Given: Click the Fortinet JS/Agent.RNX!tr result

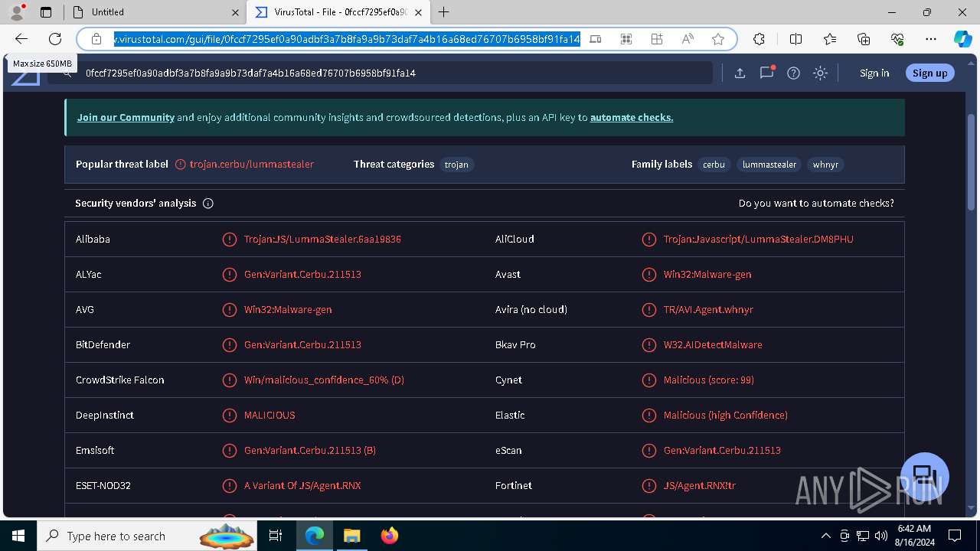Looking at the screenshot, I should coord(700,485).
